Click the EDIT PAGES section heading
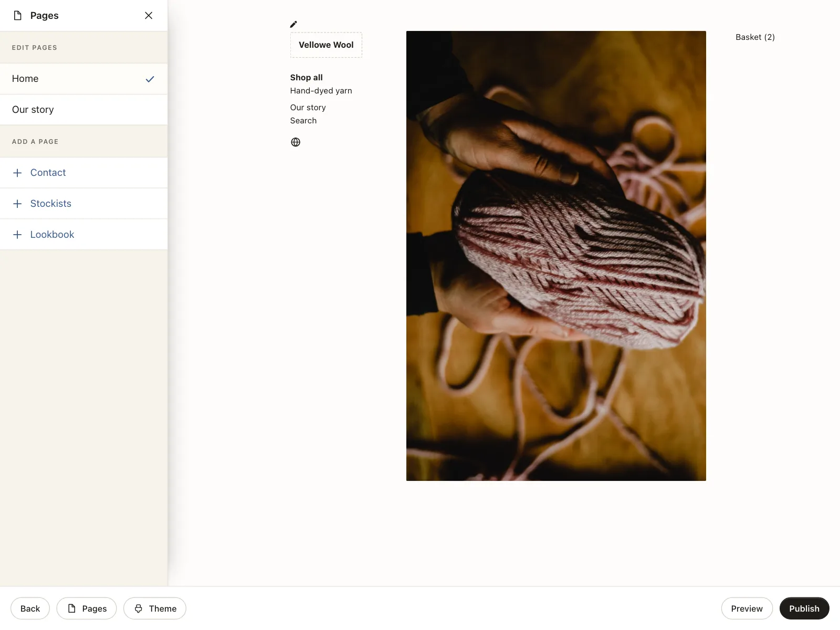The image size is (840, 630). pyautogui.click(x=35, y=48)
